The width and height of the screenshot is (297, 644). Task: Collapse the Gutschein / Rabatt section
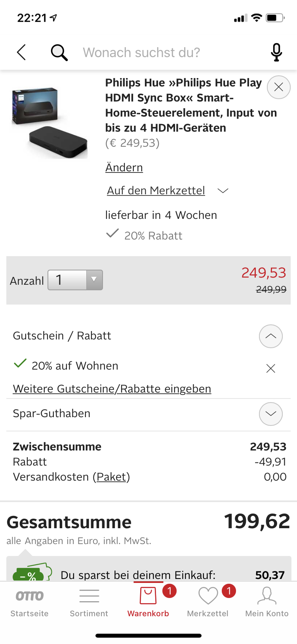[x=271, y=336]
